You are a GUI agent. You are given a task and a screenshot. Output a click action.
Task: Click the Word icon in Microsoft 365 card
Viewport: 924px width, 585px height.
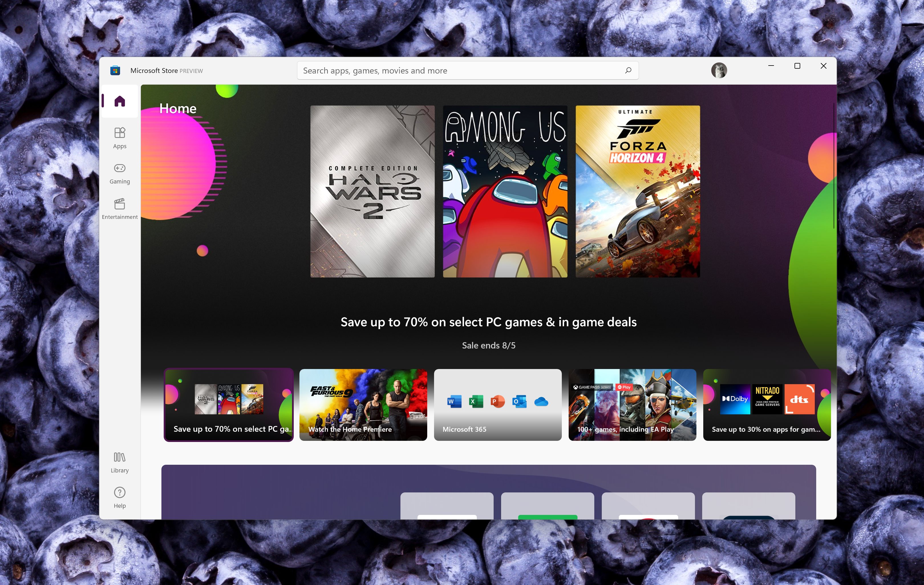click(x=454, y=401)
